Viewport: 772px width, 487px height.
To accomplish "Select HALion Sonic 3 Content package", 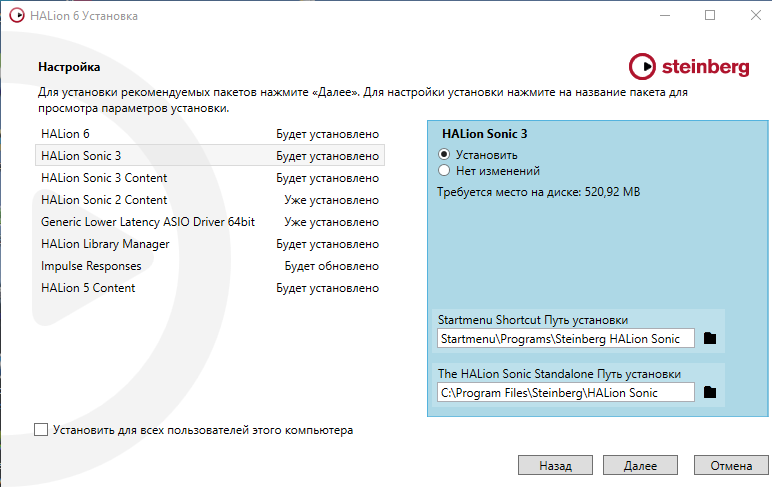I will coord(104,178).
